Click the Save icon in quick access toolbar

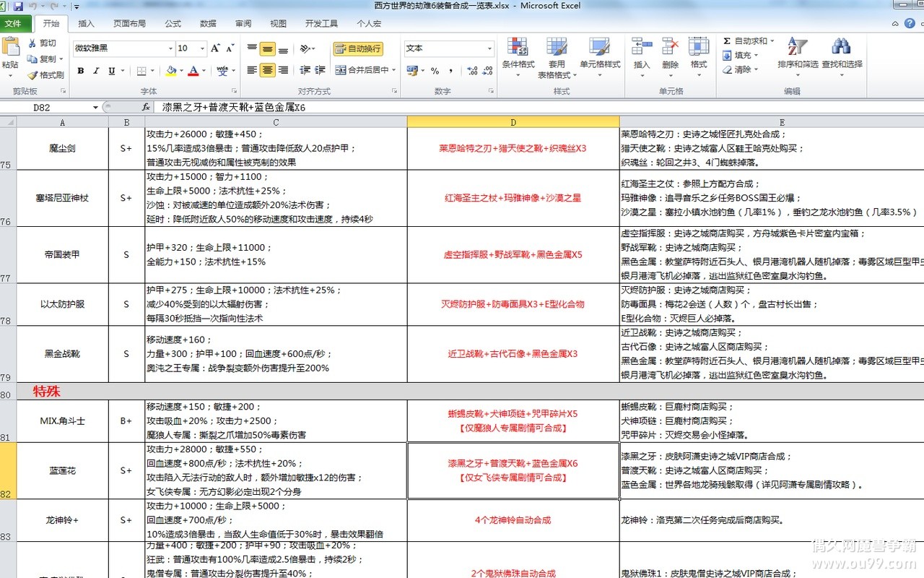coord(19,7)
